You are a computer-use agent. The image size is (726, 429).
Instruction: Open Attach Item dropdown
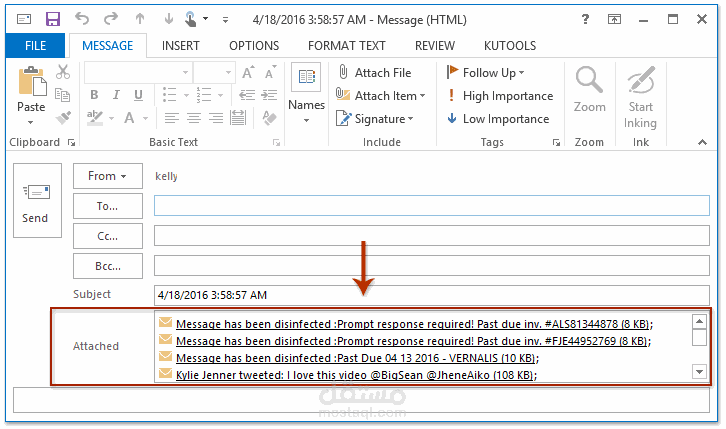381,95
